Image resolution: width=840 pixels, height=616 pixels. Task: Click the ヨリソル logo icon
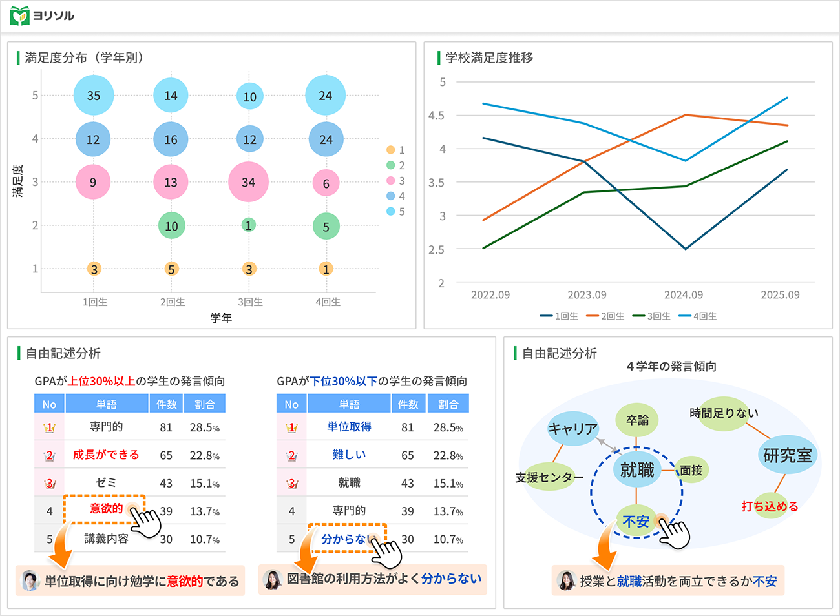[x=20, y=15]
